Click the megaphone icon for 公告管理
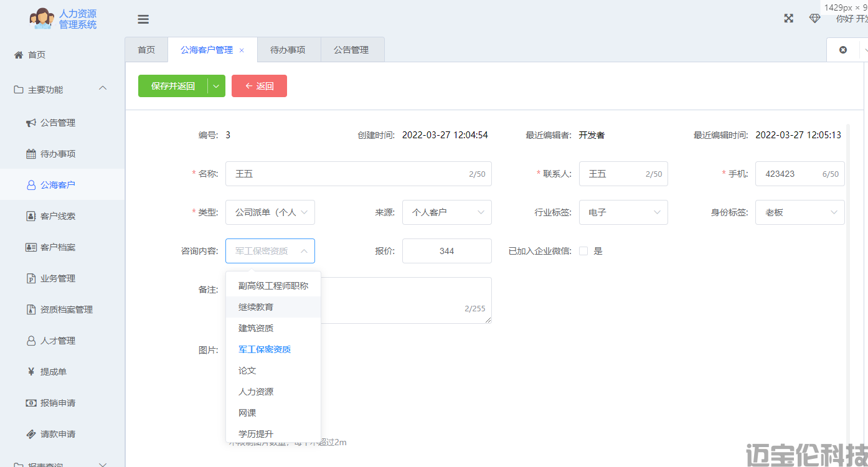 pos(31,123)
